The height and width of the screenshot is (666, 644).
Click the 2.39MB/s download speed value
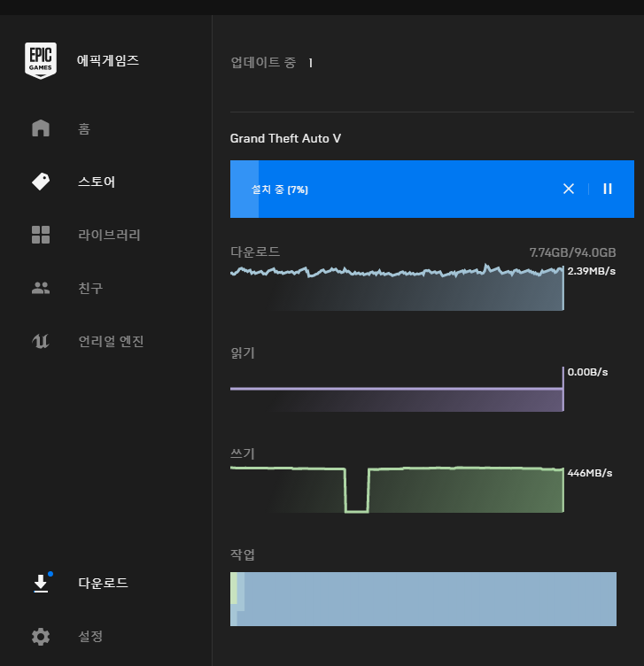(592, 271)
